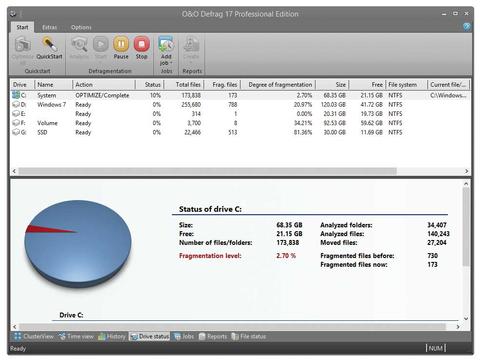480x362 pixels.
Task: Open the Time view tab
Action: (x=76, y=336)
